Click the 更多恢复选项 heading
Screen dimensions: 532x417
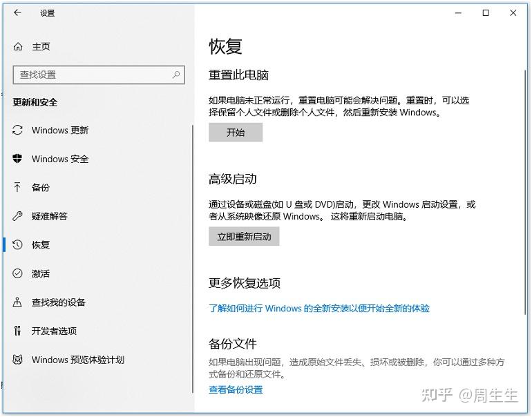[245, 283]
